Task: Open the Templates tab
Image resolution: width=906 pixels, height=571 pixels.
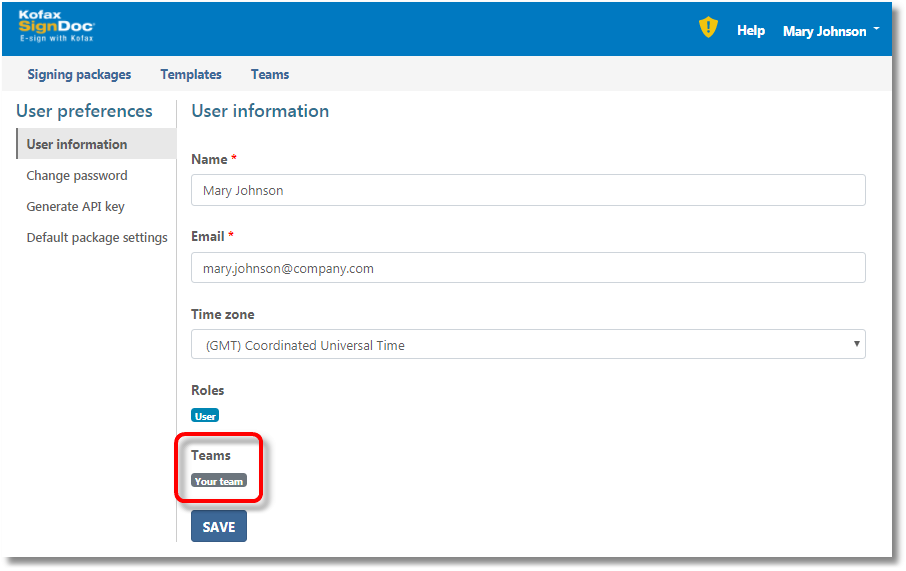Action: (x=191, y=74)
